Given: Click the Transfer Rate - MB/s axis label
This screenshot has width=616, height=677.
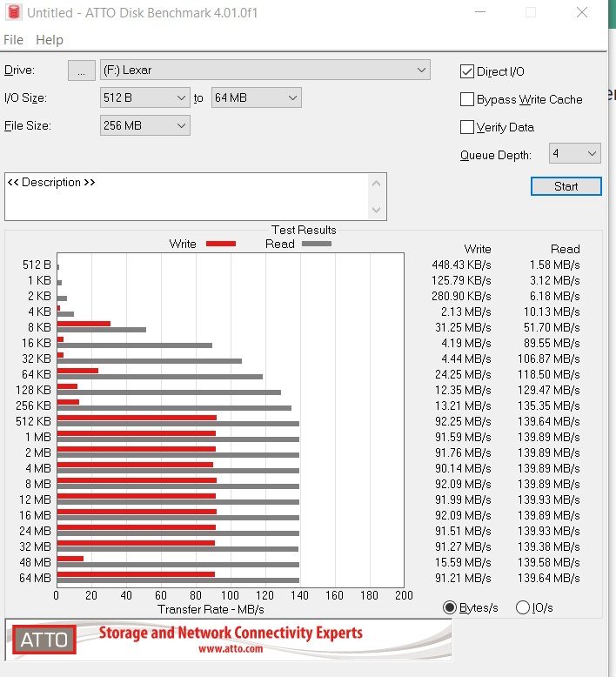Looking at the screenshot, I should tap(211, 609).
